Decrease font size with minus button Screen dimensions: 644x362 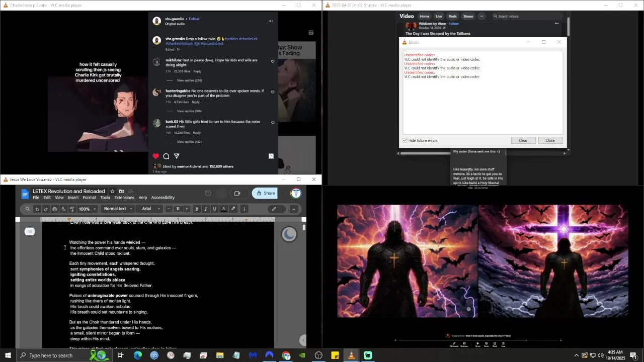(x=169, y=209)
